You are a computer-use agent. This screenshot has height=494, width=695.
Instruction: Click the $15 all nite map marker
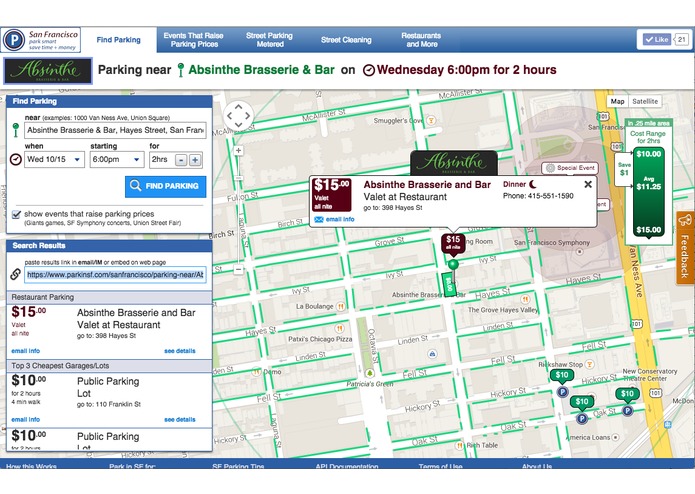pyautogui.click(x=453, y=243)
